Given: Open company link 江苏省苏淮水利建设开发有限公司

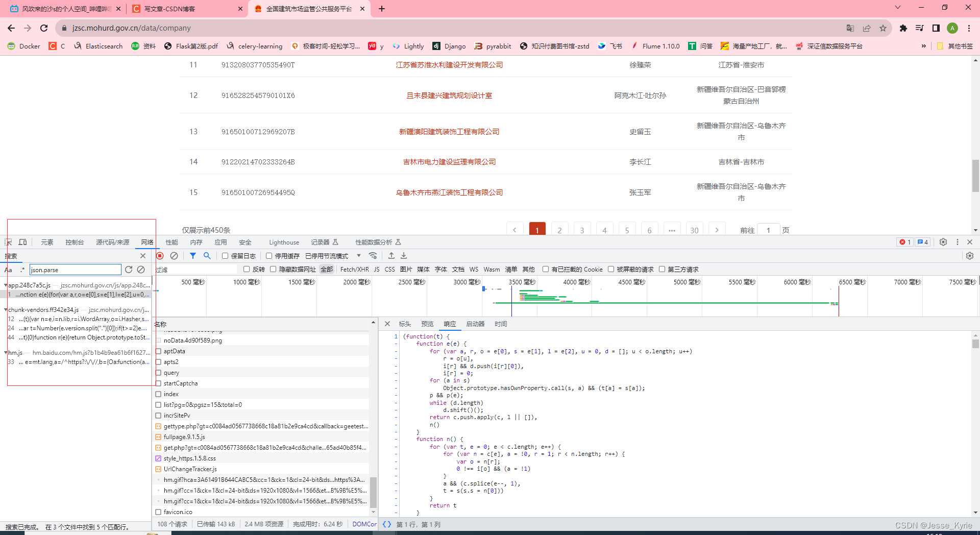Looking at the screenshot, I should 449,65.
